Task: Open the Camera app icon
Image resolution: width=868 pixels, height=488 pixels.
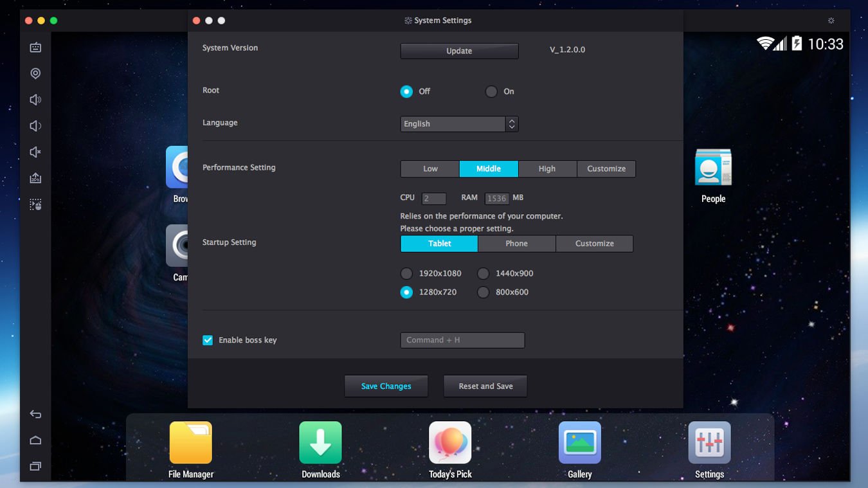Action: pyautogui.click(x=177, y=246)
